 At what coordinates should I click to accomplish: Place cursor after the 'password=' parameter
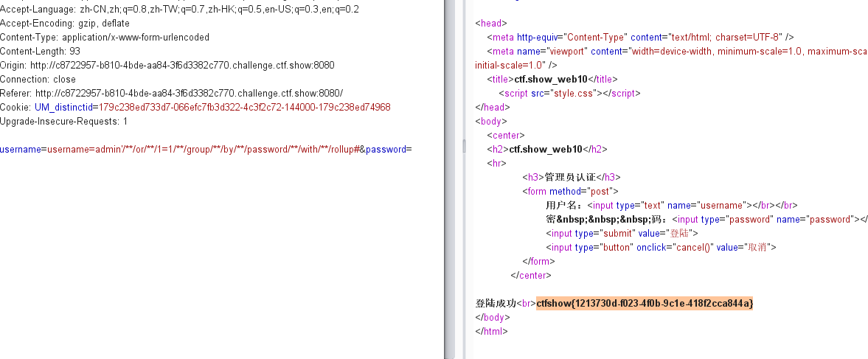point(412,150)
